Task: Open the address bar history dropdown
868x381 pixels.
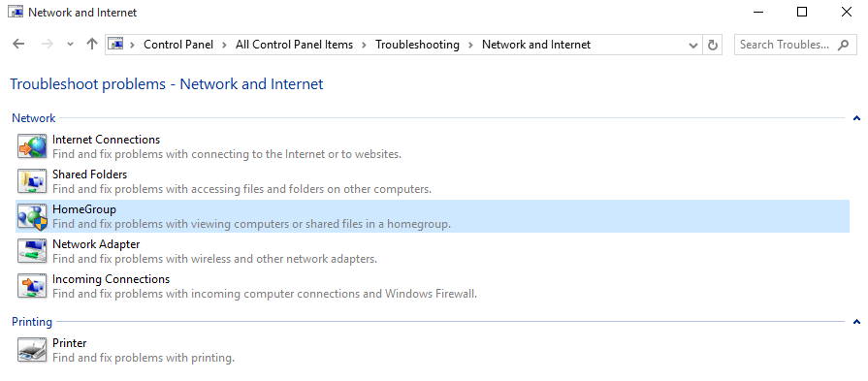Action: (x=693, y=45)
